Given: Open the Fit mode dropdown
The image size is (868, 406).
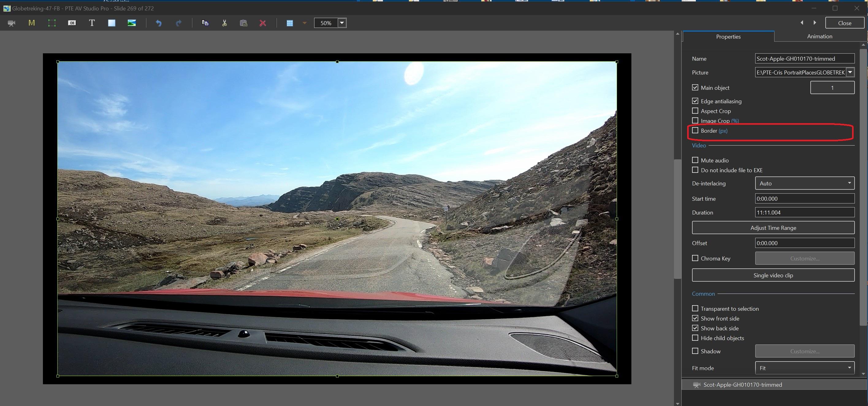Looking at the screenshot, I should pyautogui.click(x=805, y=368).
